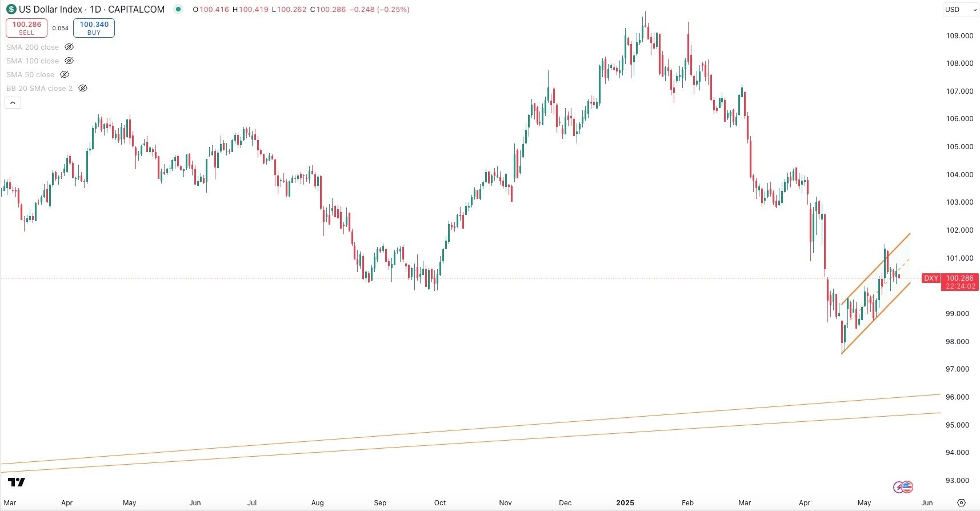Open chart settings gear icon
This screenshot has height=511, width=980.
pos(961,503)
